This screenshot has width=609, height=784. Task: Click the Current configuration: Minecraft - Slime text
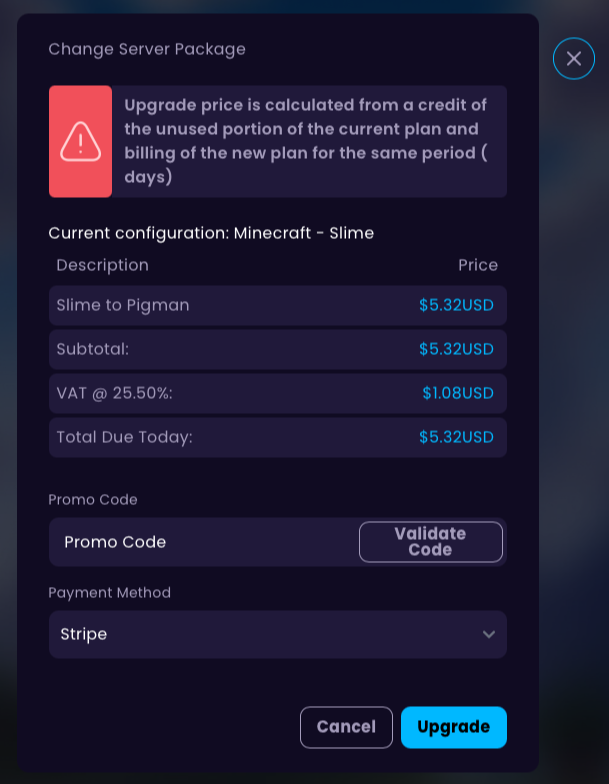coord(211,233)
